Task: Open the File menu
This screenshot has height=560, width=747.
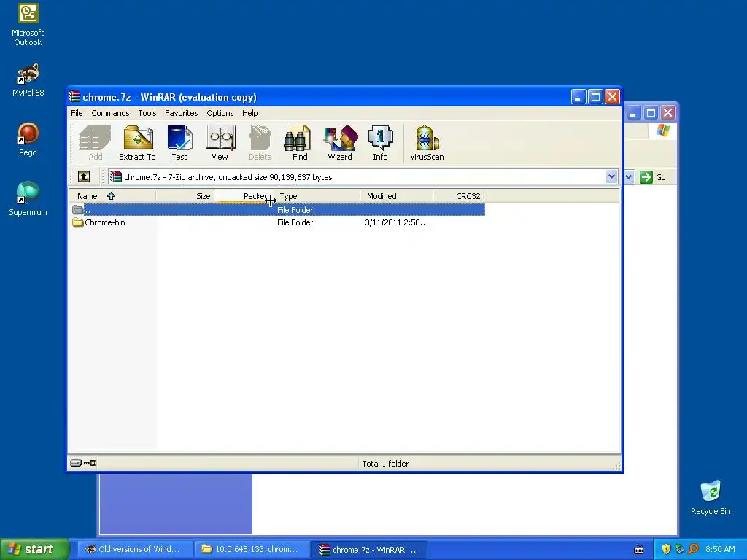Action: pos(77,113)
